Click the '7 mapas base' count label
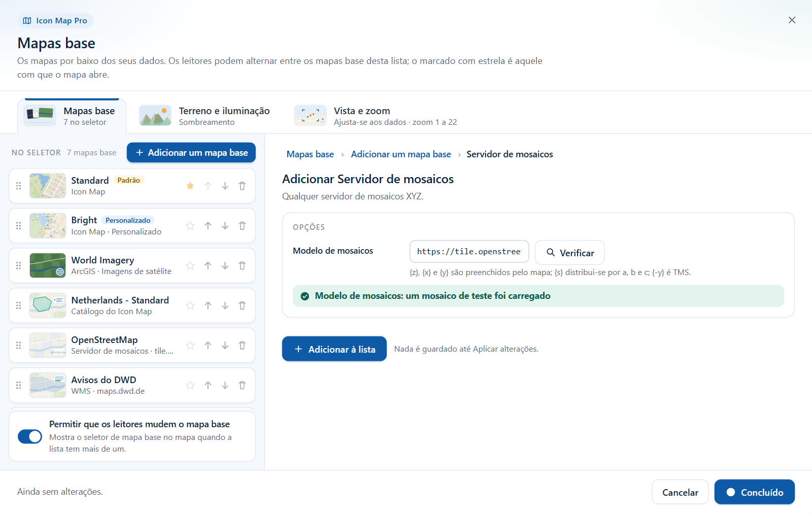Screen dimensions: 812x513 pyautogui.click(x=91, y=153)
